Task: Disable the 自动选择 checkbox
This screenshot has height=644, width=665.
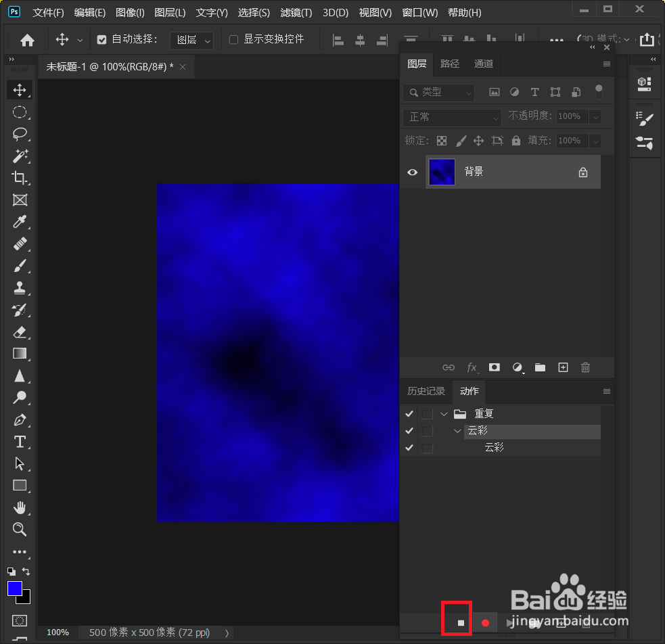Action: click(x=101, y=39)
